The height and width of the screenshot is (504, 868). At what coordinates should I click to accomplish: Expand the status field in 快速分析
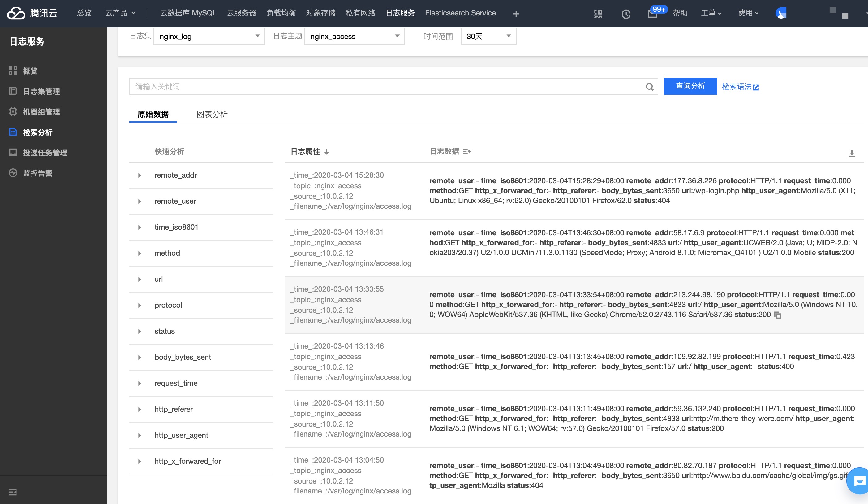tap(140, 331)
